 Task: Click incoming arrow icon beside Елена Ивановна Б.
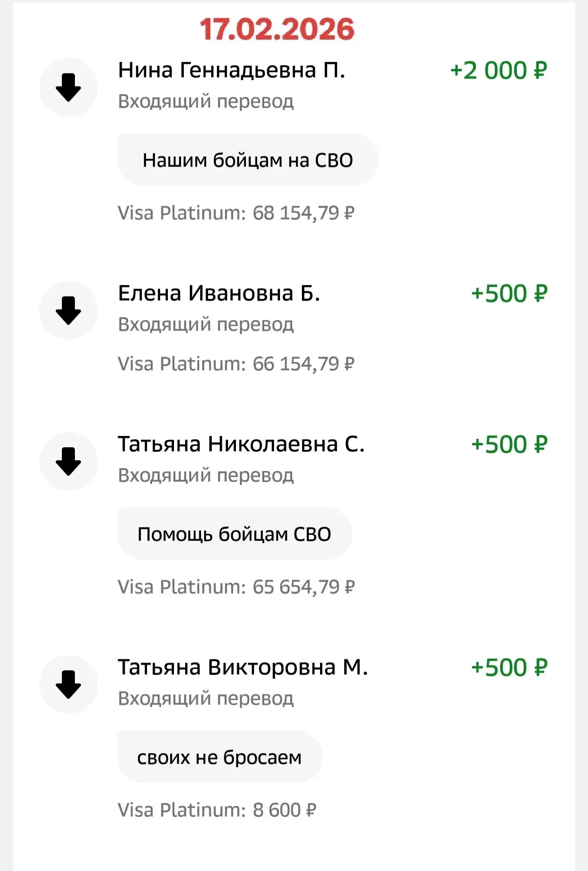68,310
